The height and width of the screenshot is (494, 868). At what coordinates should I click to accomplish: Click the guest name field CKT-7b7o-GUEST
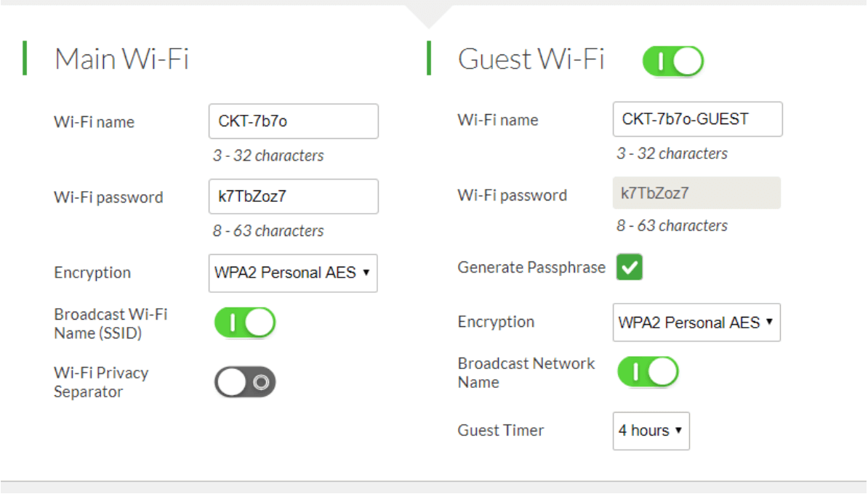pos(697,119)
